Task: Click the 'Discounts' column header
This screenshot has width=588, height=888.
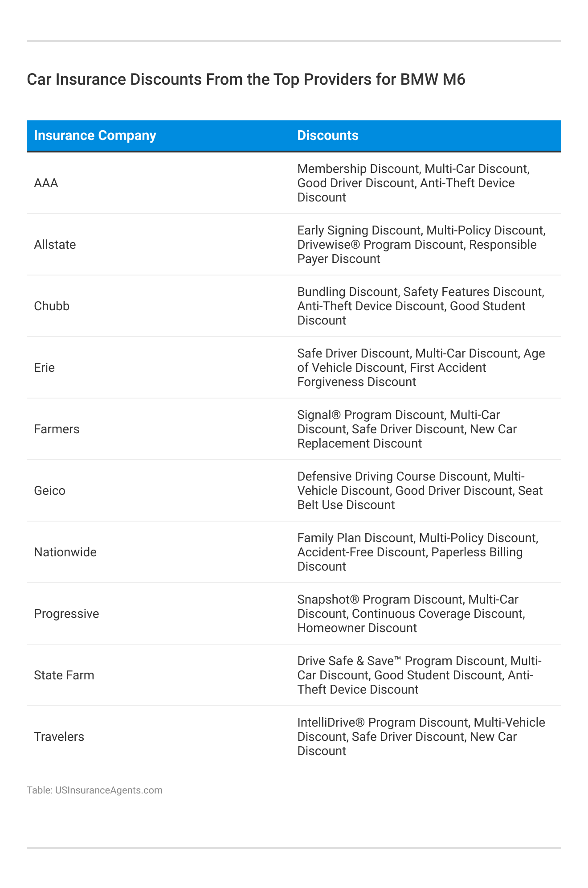Action: (x=328, y=136)
